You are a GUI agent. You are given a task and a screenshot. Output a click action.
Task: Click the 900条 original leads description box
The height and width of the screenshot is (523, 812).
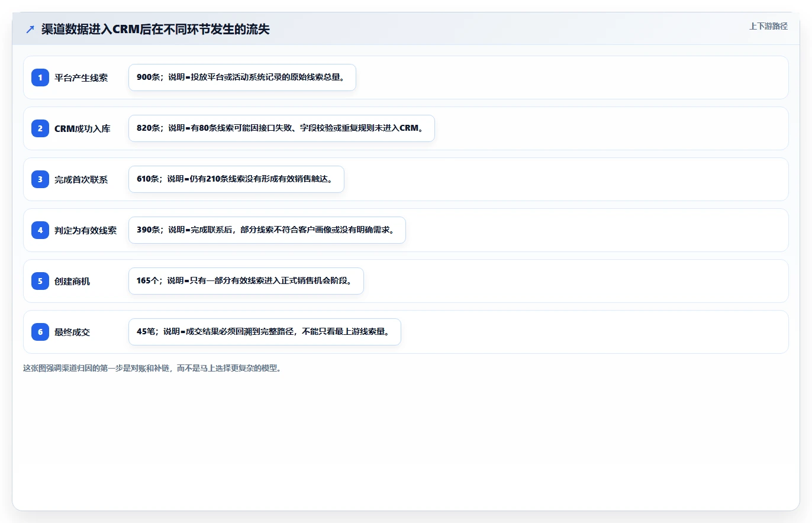point(242,78)
